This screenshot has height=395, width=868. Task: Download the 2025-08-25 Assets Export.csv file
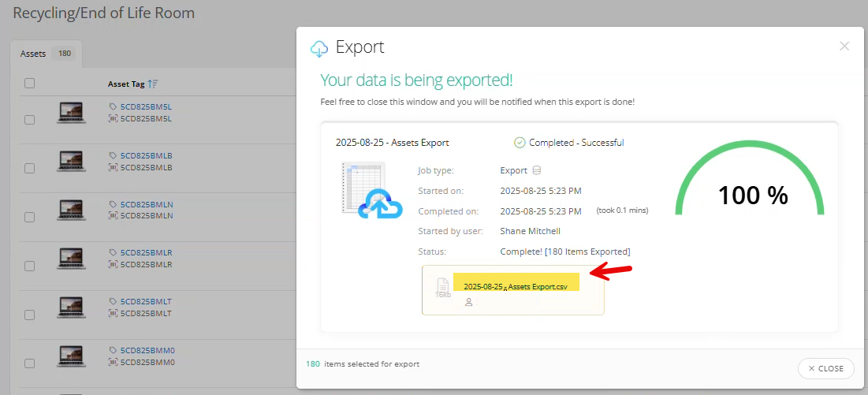(x=516, y=286)
